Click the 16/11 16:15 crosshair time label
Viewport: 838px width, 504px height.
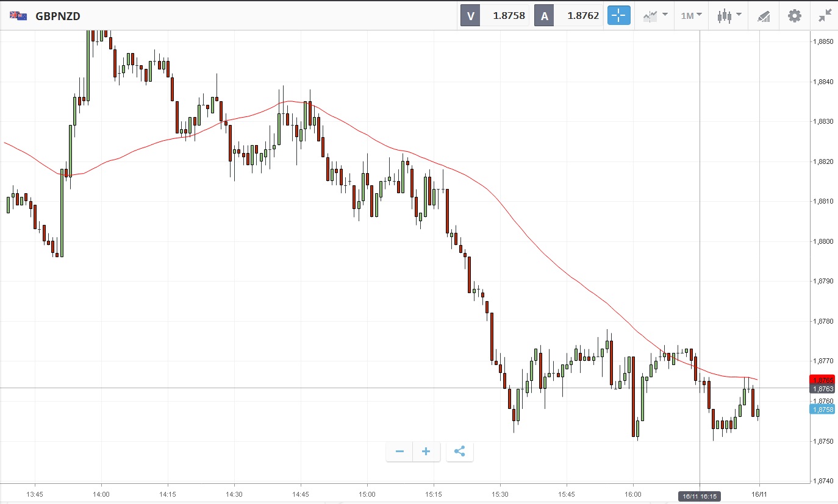pyautogui.click(x=700, y=496)
